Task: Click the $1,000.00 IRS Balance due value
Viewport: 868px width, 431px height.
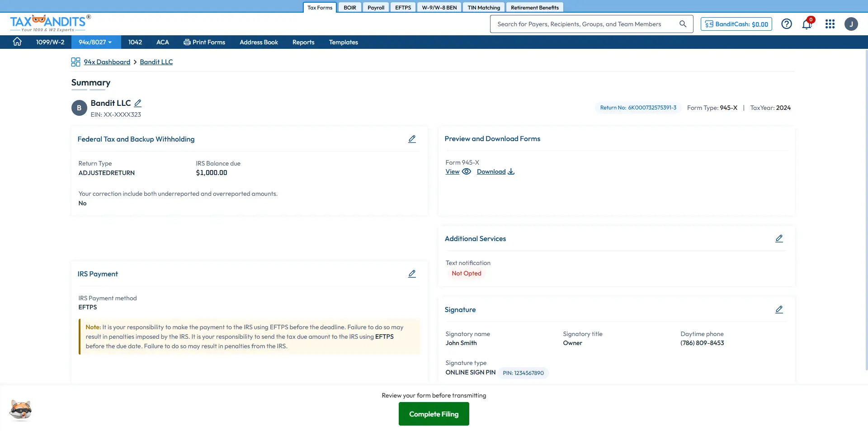Action: 212,173
